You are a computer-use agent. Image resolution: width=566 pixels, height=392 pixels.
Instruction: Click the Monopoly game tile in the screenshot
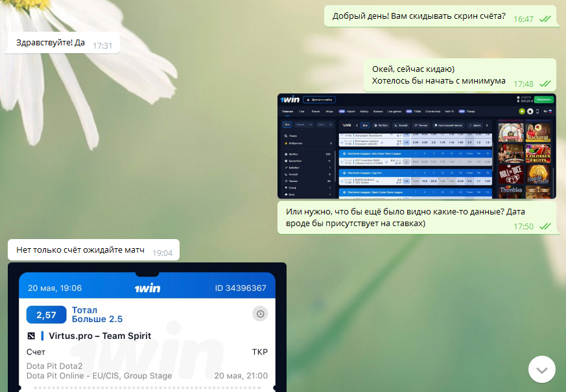pyautogui.click(x=511, y=132)
